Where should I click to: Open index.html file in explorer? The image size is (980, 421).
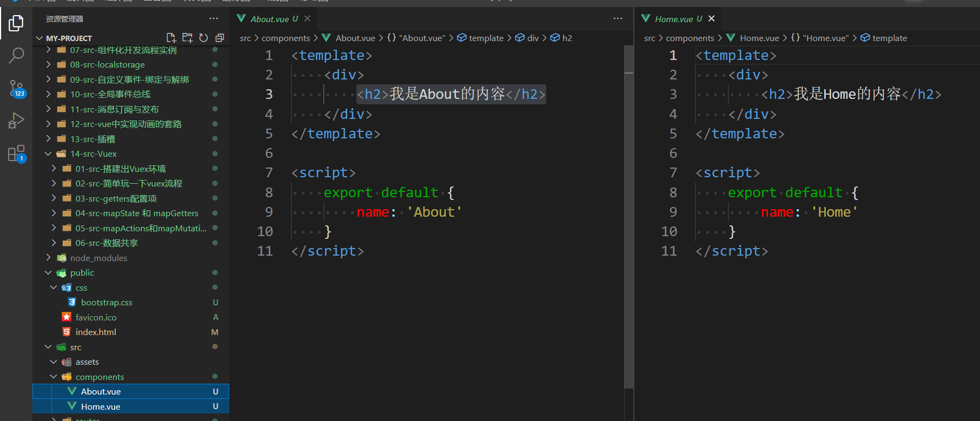[131, 332]
